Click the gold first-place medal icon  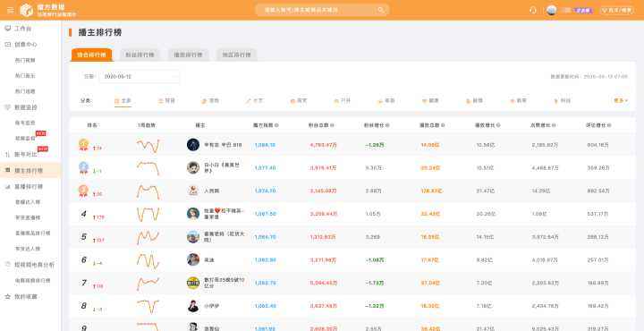(84, 144)
